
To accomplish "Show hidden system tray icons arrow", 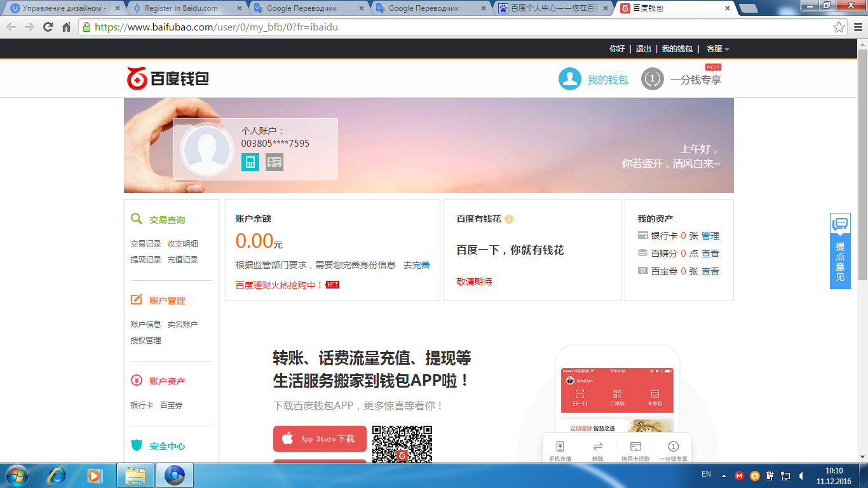I will 724,475.
